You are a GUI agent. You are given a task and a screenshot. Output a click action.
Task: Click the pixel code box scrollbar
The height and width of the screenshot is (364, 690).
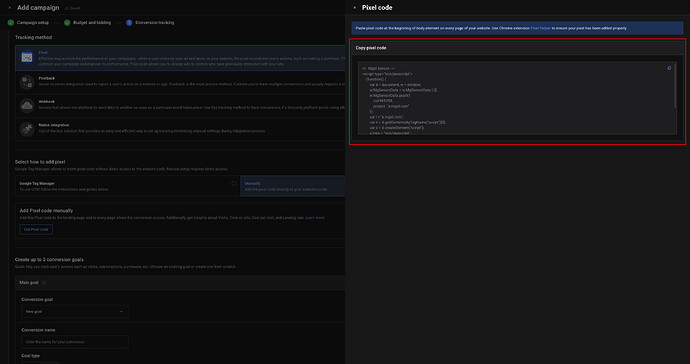tap(675, 86)
